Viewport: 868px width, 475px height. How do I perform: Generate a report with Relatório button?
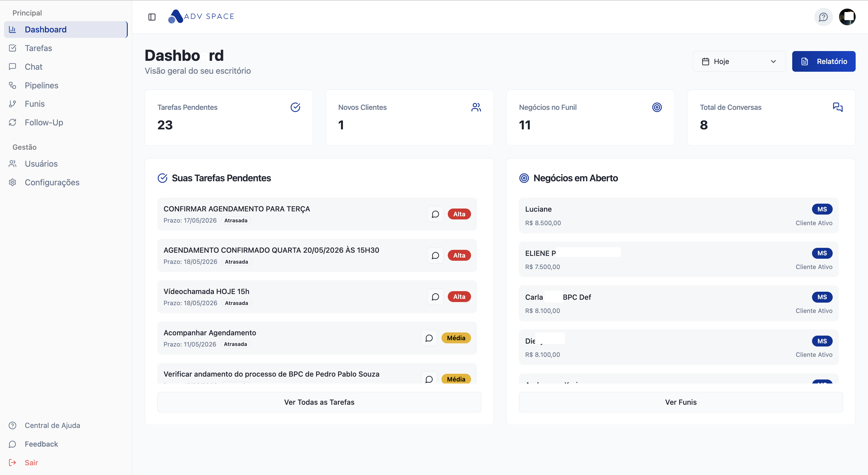[824, 61]
